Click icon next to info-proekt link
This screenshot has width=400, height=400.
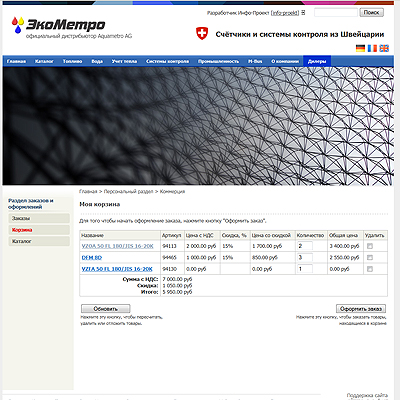[x=303, y=13]
